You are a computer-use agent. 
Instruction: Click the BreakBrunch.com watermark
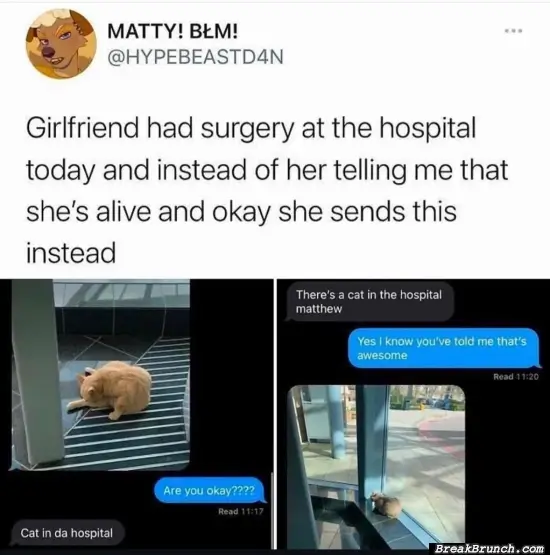point(489,548)
